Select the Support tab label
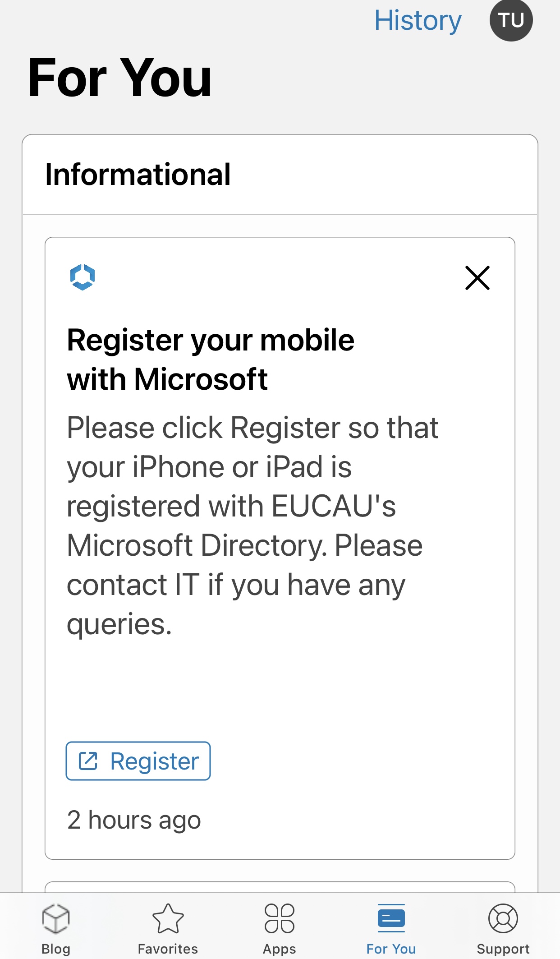Viewport: 560px width, 959px height. coord(503,949)
